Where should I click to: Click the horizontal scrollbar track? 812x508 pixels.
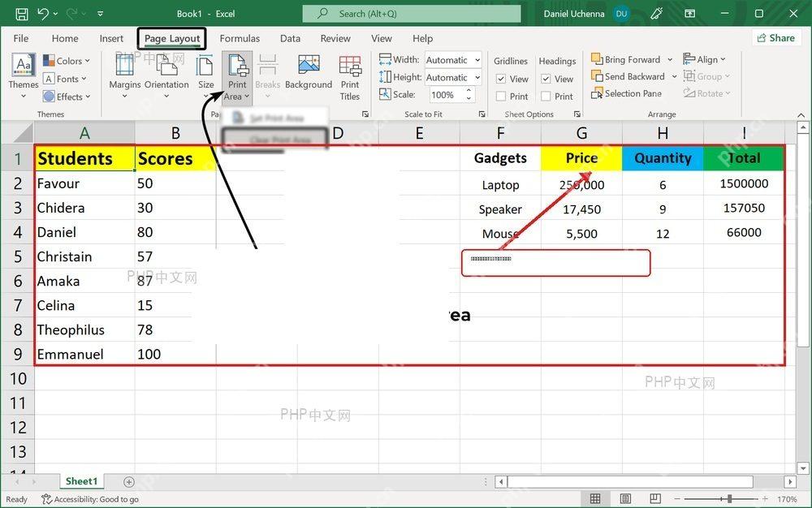coord(630,482)
